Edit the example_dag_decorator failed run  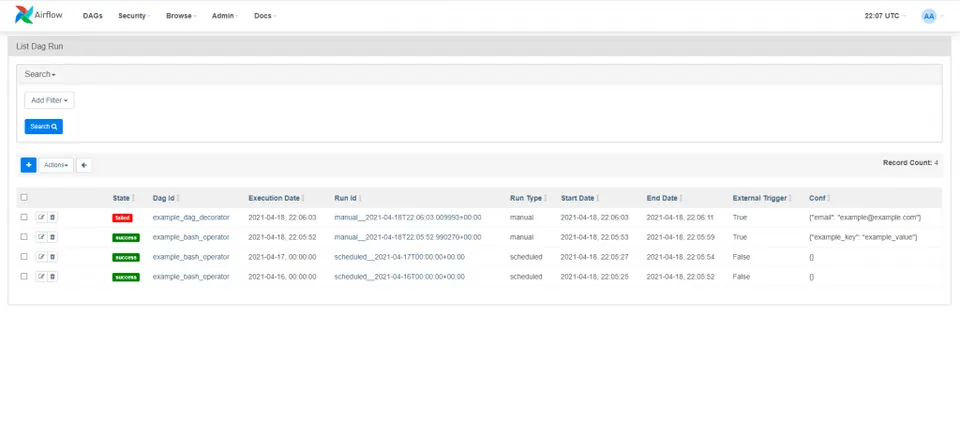41,217
